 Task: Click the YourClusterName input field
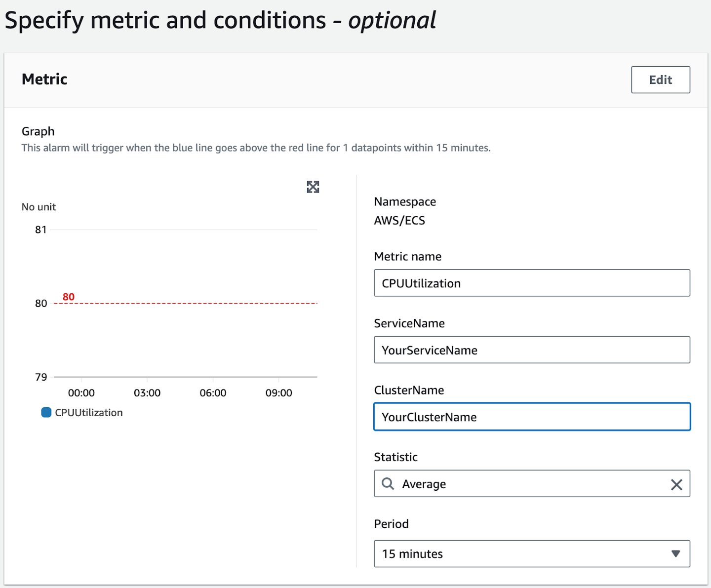coord(532,417)
